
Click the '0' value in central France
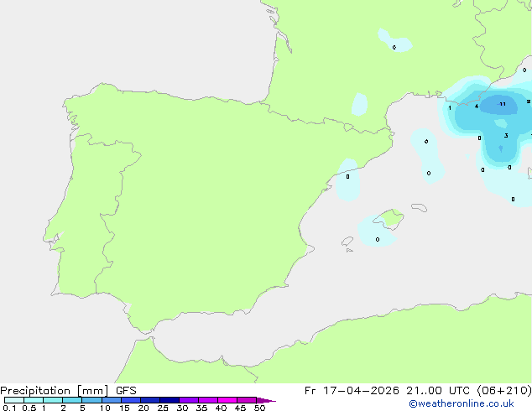(x=394, y=48)
